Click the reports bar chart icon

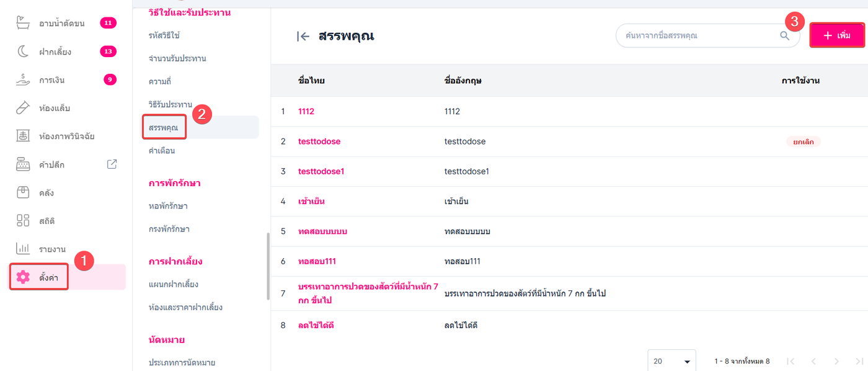[x=23, y=249]
